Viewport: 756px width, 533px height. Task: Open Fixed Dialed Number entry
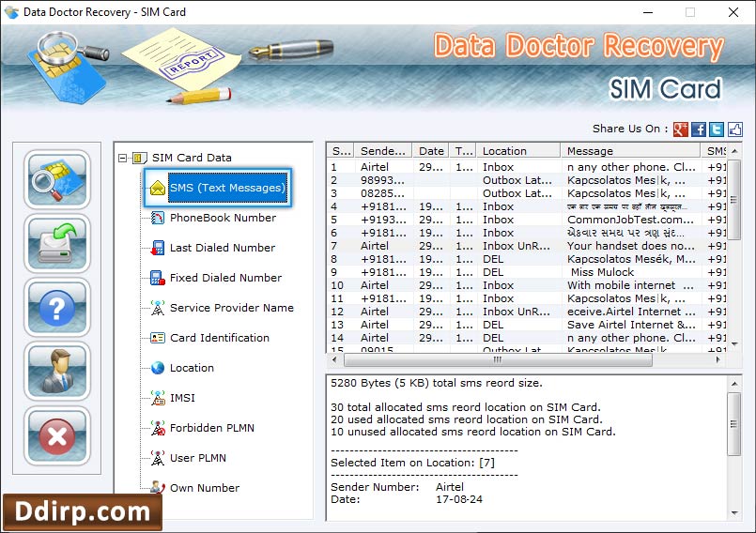click(225, 278)
